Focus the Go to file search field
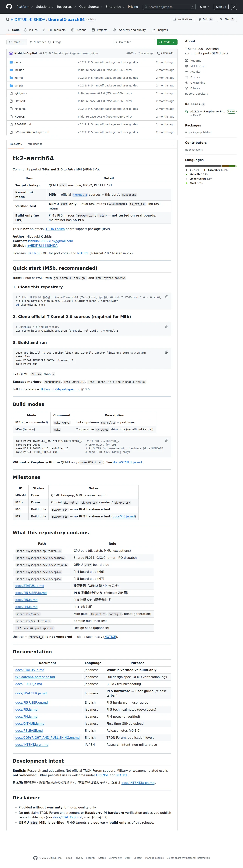 (x=134, y=42)
